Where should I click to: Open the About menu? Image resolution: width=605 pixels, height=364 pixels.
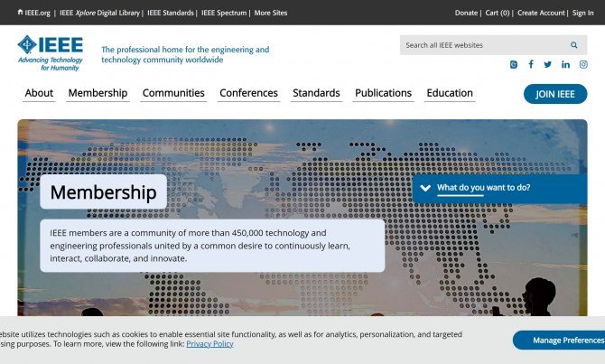[x=39, y=93]
